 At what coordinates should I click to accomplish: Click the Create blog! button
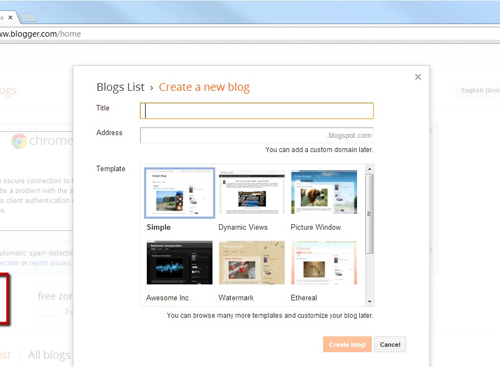(x=347, y=344)
